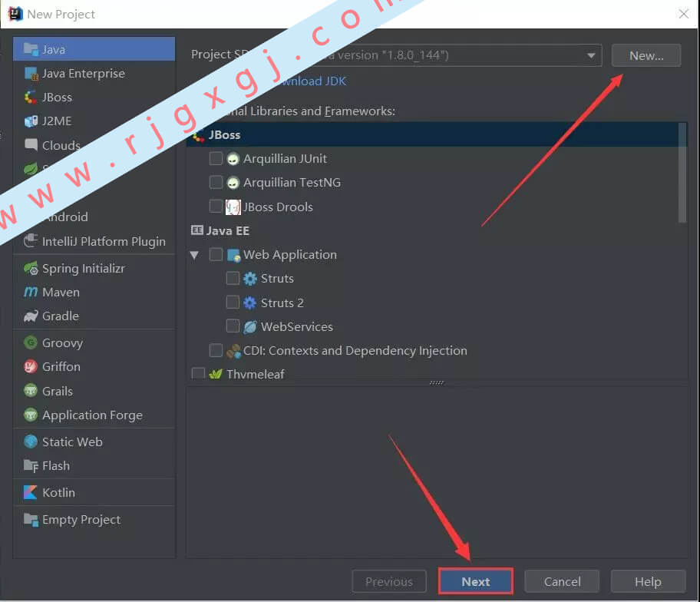Screen dimensions: 700x602
Task: Click the Thymeleaf leaf icon
Action: click(x=216, y=374)
